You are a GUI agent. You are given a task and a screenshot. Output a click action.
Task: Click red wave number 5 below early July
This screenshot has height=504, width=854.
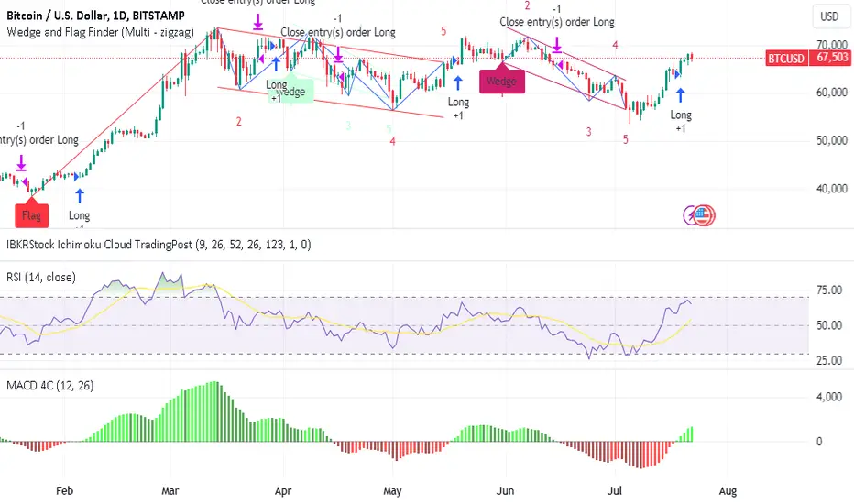625,140
